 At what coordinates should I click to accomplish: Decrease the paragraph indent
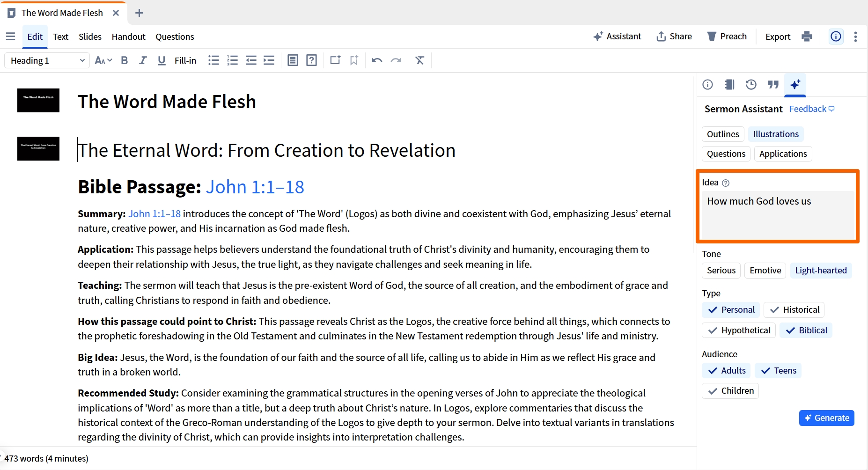[251, 60]
